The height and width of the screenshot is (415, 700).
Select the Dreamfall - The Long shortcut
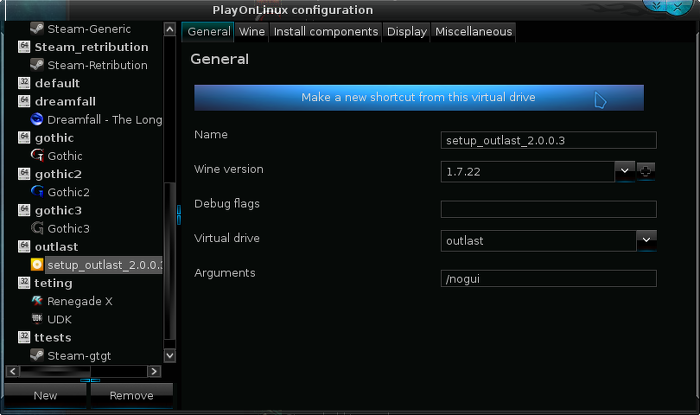click(104, 120)
